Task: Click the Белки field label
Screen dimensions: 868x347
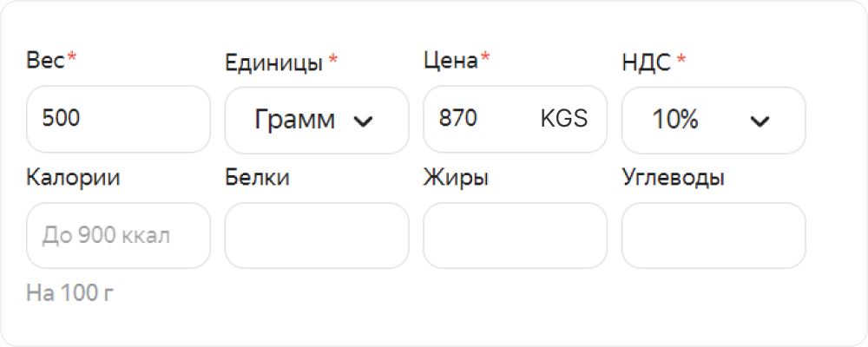Action: pyautogui.click(x=258, y=178)
